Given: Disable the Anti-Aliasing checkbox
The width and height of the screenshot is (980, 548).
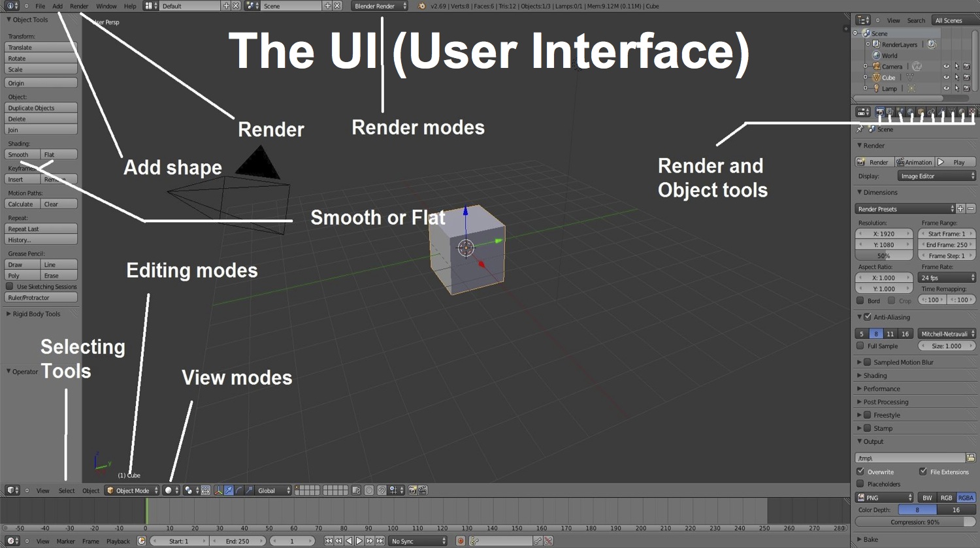Looking at the screenshot, I should tap(868, 317).
